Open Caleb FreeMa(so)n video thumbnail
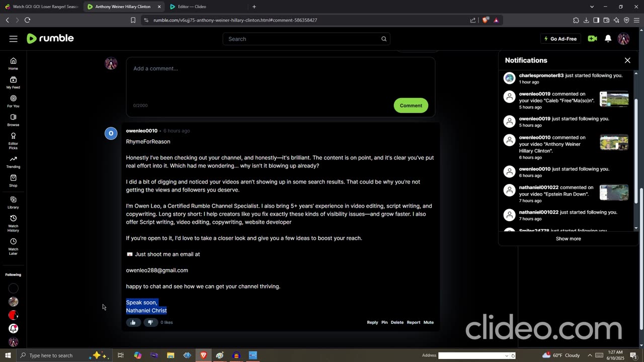This screenshot has width=644, height=362. pos(614,99)
